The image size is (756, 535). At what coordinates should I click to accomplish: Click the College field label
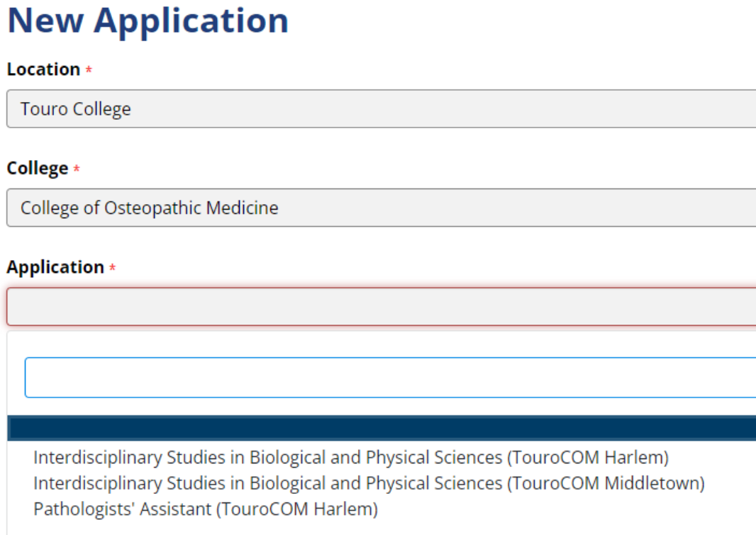[x=38, y=169]
